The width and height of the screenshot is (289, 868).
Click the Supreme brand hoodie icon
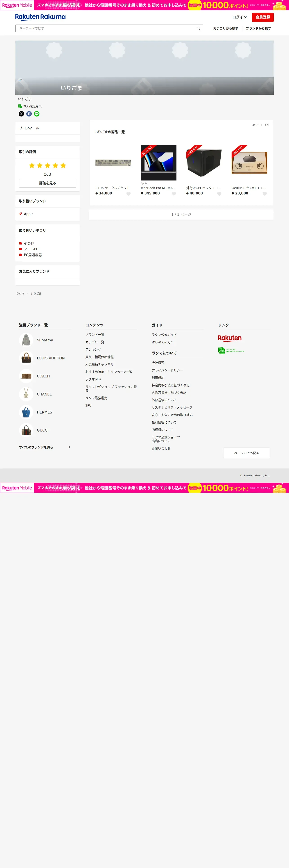(x=26, y=340)
